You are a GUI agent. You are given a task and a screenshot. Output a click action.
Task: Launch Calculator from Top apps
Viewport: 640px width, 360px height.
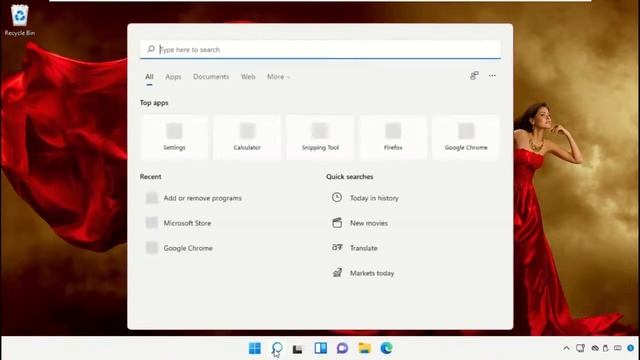pos(247,137)
